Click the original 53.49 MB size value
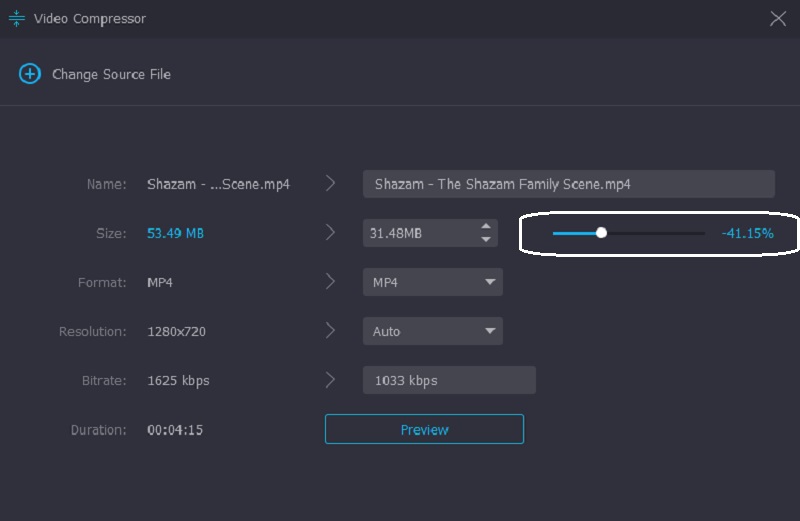This screenshot has height=521, width=800. [x=175, y=233]
